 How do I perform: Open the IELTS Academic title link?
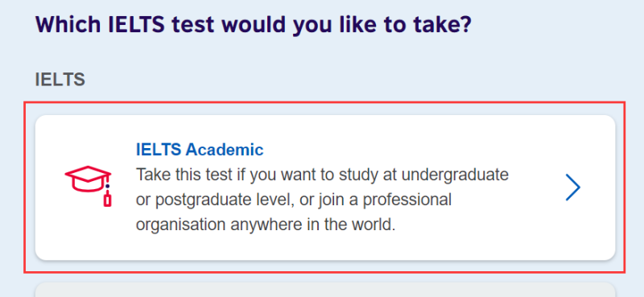(200, 150)
